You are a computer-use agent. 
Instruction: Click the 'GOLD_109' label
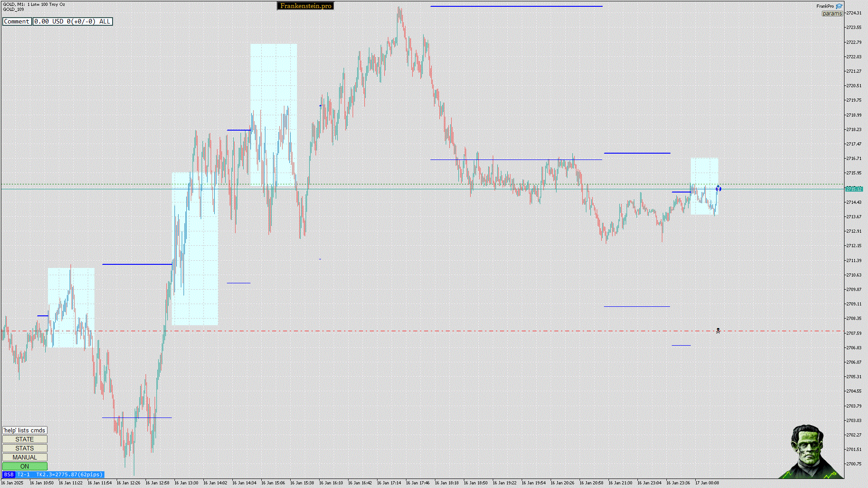click(14, 9)
